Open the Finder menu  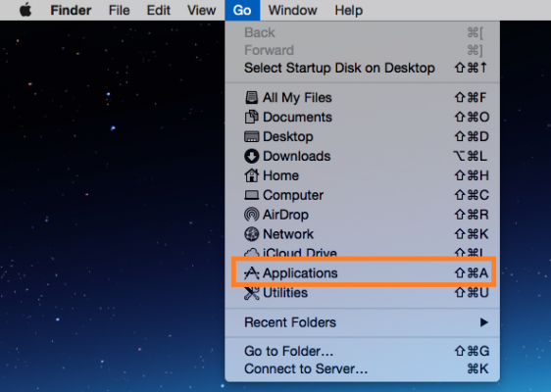click(71, 10)
